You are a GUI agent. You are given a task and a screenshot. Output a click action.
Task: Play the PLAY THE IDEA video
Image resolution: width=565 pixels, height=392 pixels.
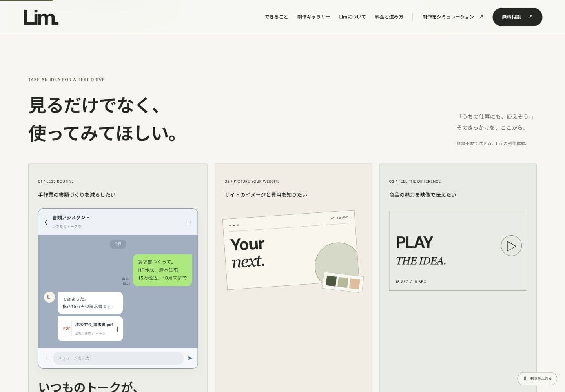511,246
